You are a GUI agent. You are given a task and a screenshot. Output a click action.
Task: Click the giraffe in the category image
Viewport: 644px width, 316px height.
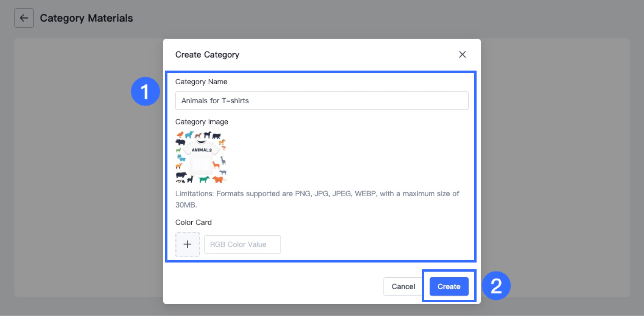[x=223, y=160]
